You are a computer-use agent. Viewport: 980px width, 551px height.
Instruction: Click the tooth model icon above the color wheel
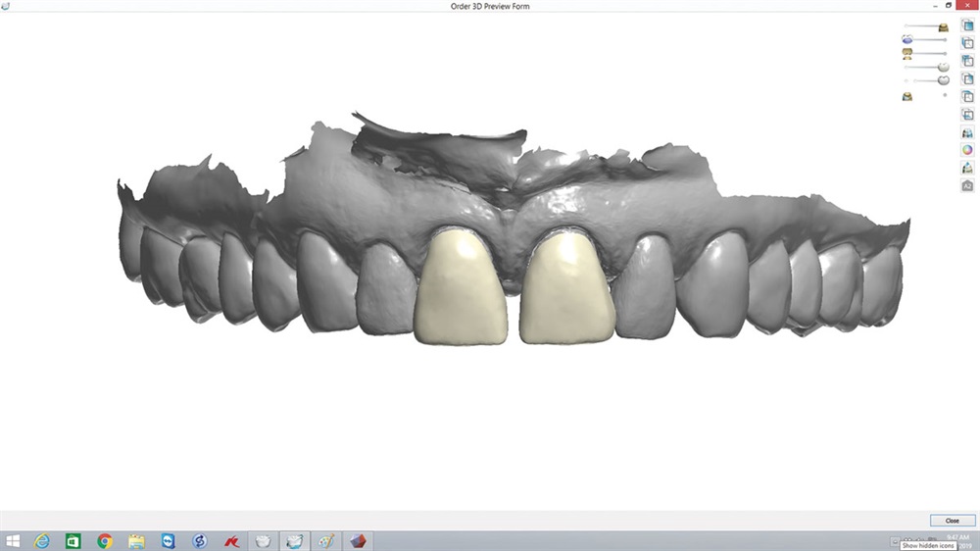click(x=967, y=132)
